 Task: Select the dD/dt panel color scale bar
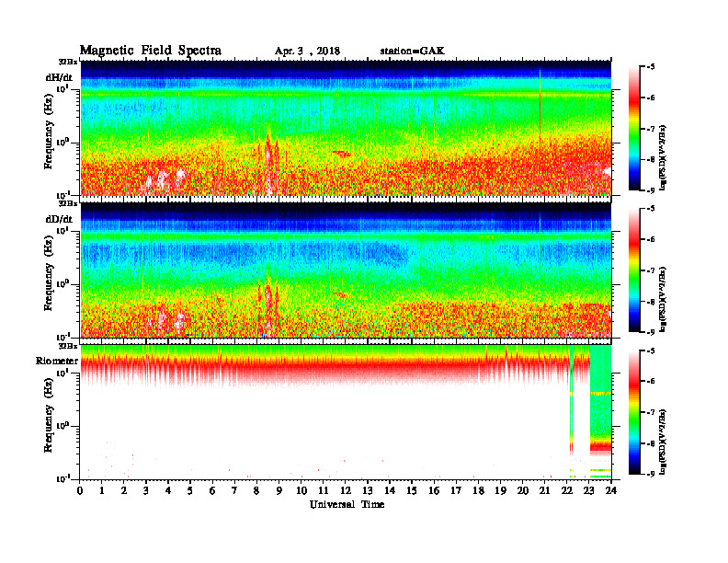633,270
